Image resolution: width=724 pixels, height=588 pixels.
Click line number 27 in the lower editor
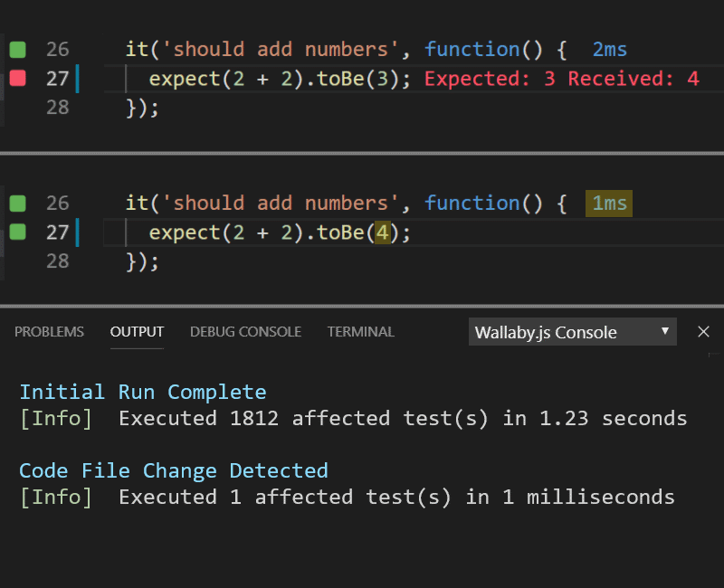tap(58, 232)
